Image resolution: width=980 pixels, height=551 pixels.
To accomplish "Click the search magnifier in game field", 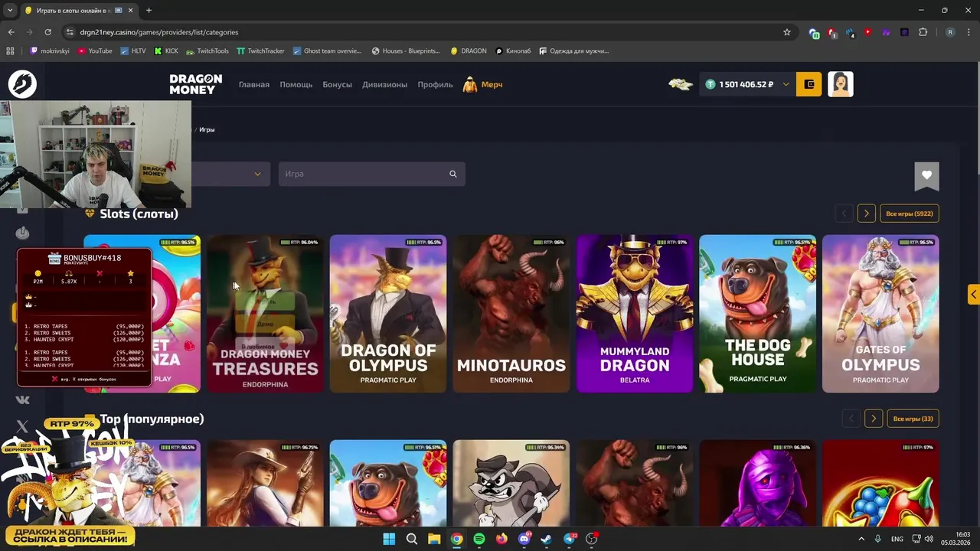I will tap(453, 174).
